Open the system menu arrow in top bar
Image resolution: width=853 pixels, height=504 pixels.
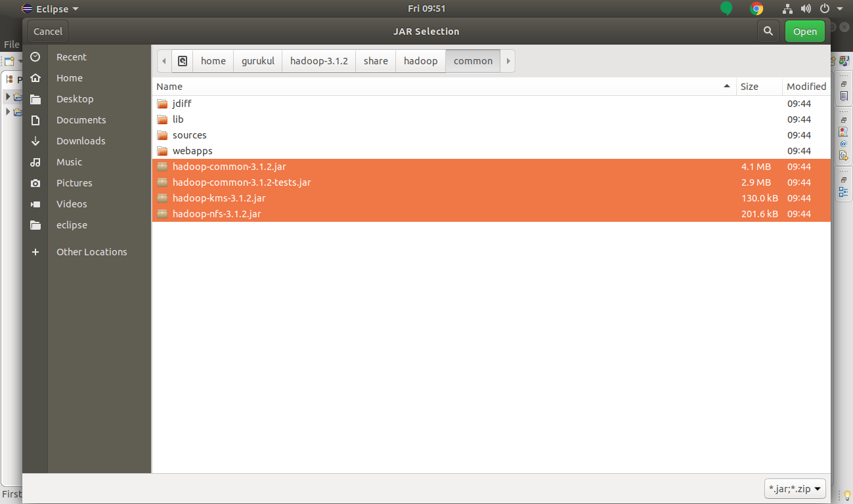840,9
